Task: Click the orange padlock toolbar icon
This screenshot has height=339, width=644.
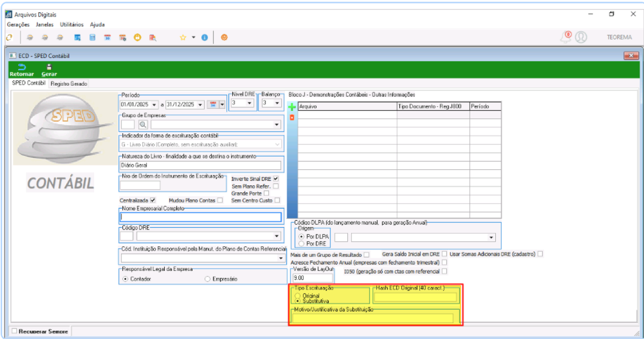Action: [x=137, y=38]
